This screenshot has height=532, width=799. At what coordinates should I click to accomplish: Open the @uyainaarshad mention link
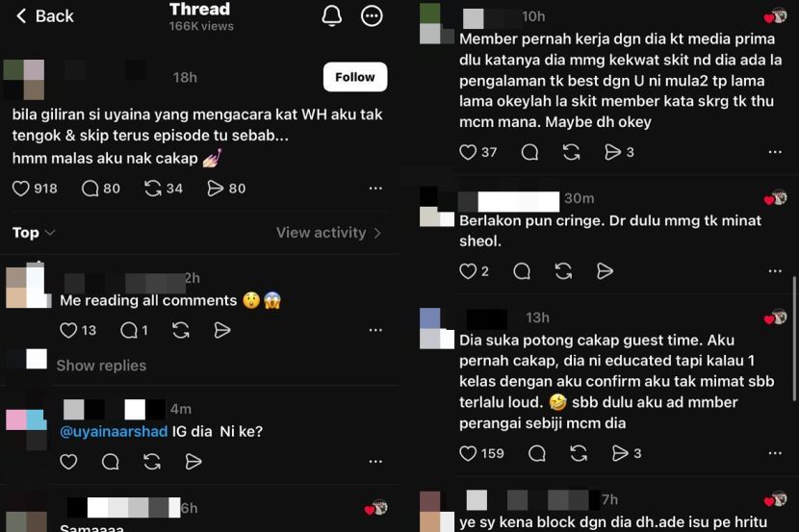pos(114,431)
